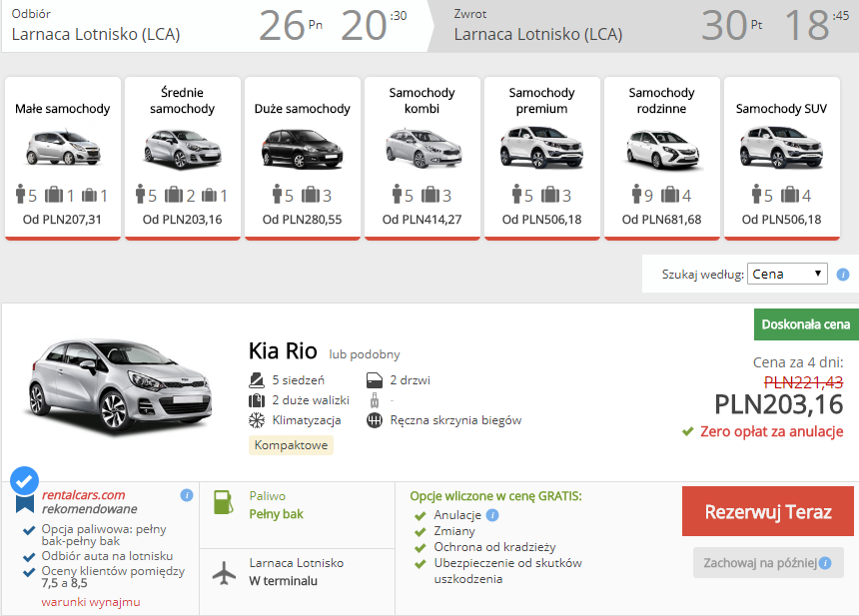Select the Małe samochody category card
Viewport: 859px width, 616px height.
[x=63, y=159]
